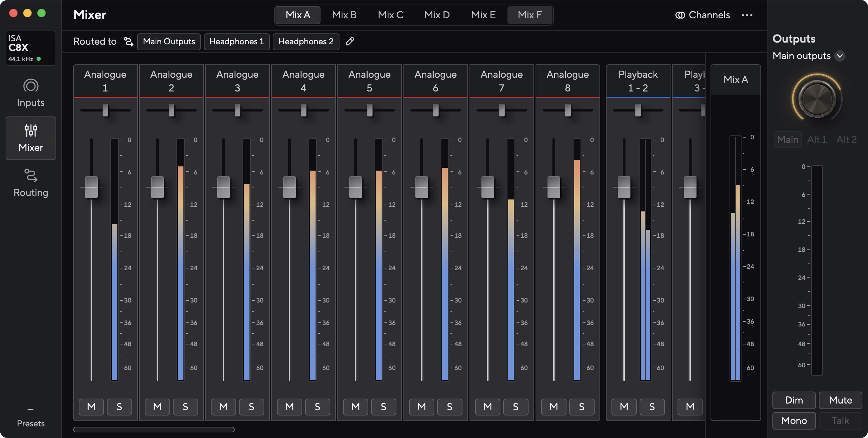Switch to the Mix B tab
Screen dimensions: 868x438
click(344, 15)
